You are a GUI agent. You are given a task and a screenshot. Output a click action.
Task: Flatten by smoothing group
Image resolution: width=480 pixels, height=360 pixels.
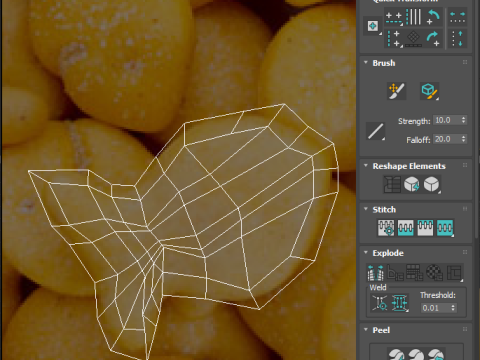(x=415, y=273)
